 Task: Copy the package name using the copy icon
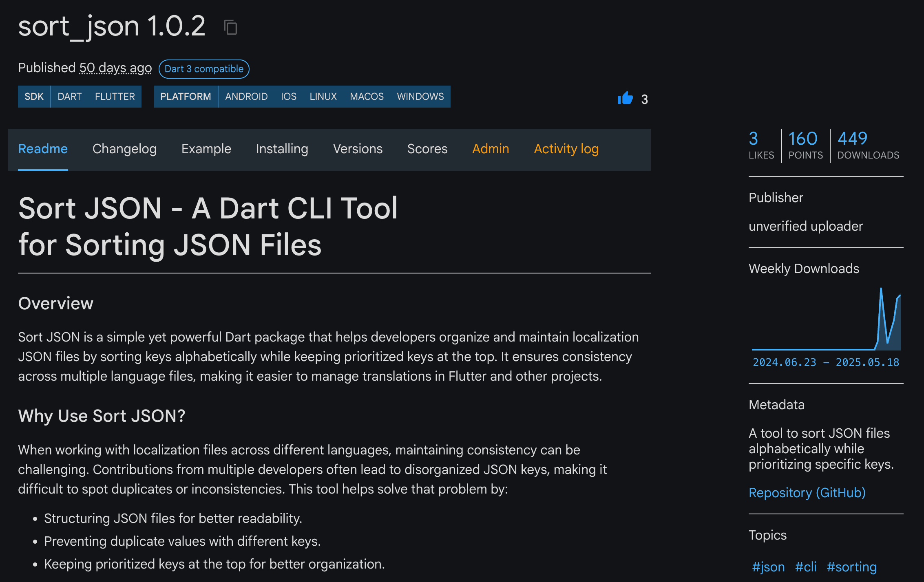[x=230, y=27]
